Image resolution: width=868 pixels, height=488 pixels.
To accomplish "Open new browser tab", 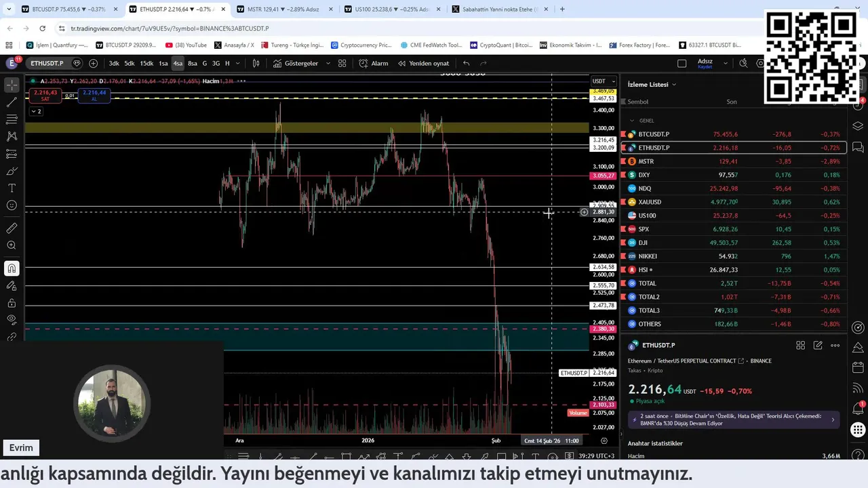I will 562,9.
